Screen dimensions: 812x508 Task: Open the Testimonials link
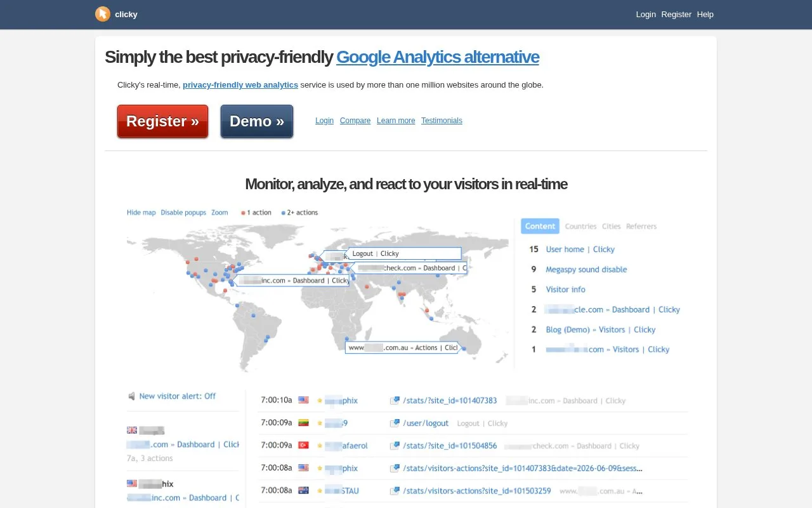point(442,121)
